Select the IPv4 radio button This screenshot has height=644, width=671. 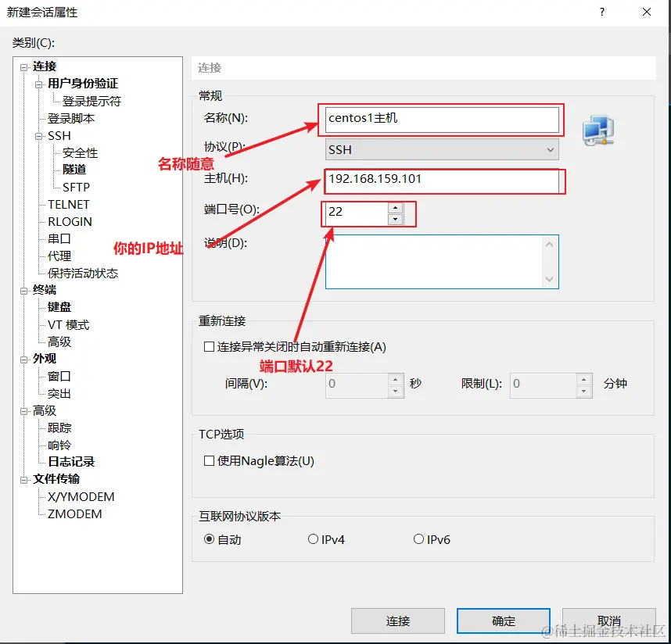pyautogui.click(x=313, y=539)
